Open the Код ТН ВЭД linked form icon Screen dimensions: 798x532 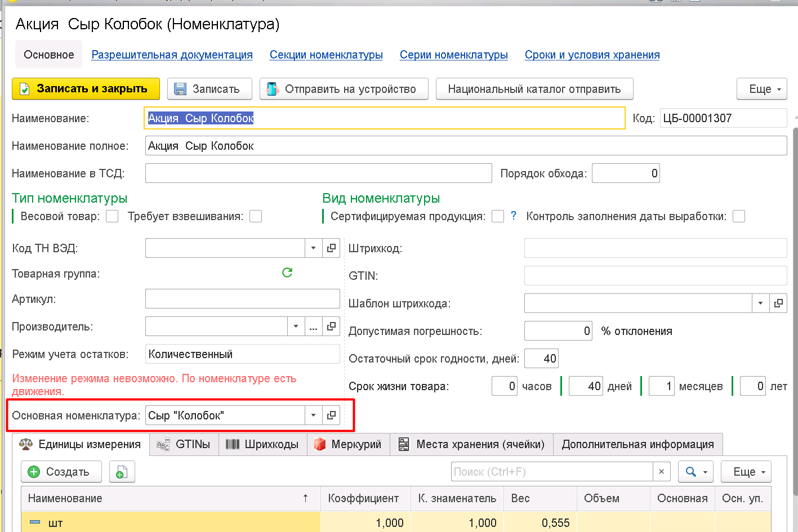(331, 248)
